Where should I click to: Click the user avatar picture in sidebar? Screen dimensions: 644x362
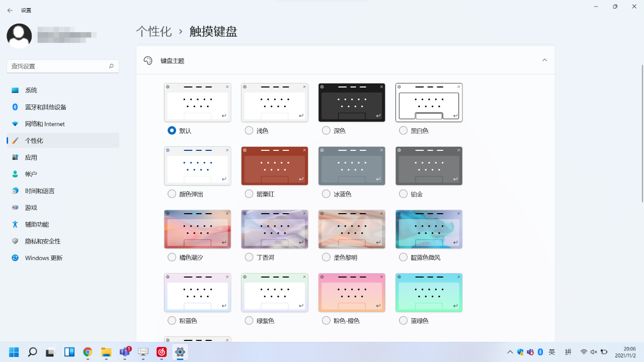coord(19,36)
